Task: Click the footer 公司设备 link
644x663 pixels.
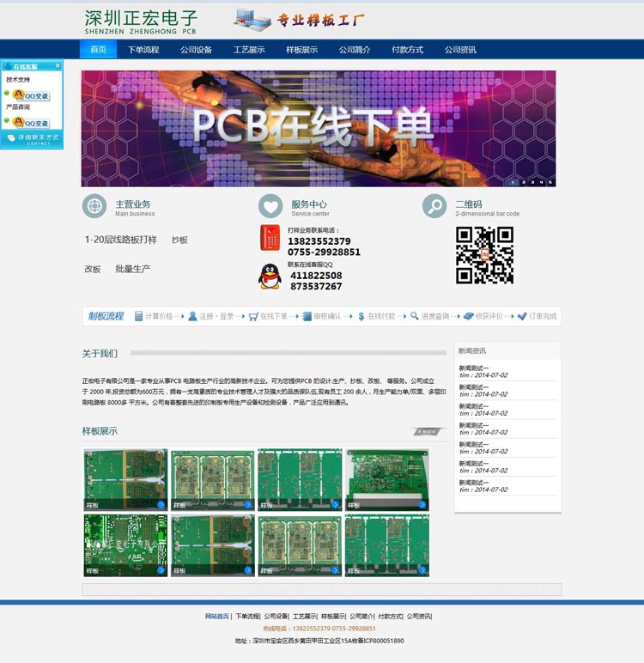Action: [x=276, y=616]
